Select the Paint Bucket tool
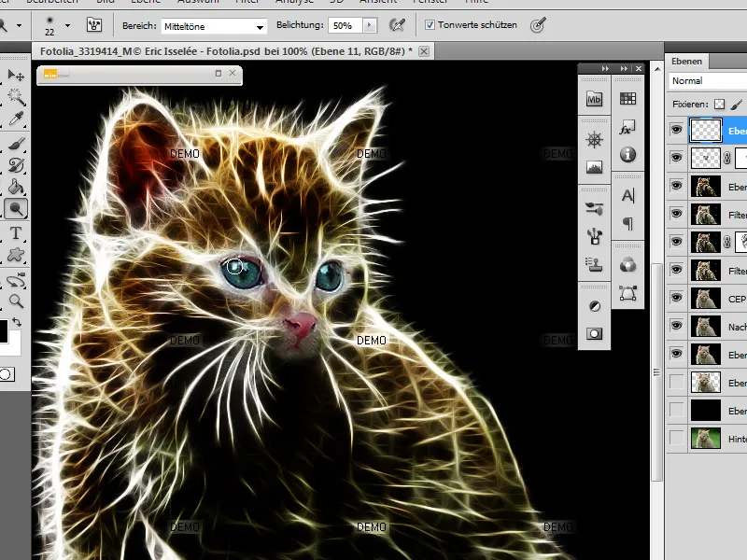This screenshot has height=560, width=747. pyautogui.click(x=16, y=186)
